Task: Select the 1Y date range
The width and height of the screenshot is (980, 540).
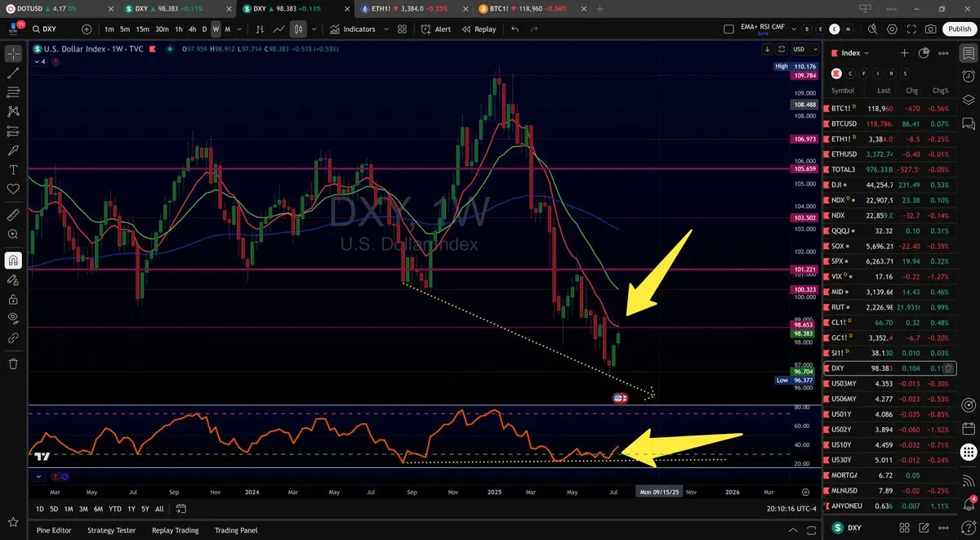Action: click(131, 509)
